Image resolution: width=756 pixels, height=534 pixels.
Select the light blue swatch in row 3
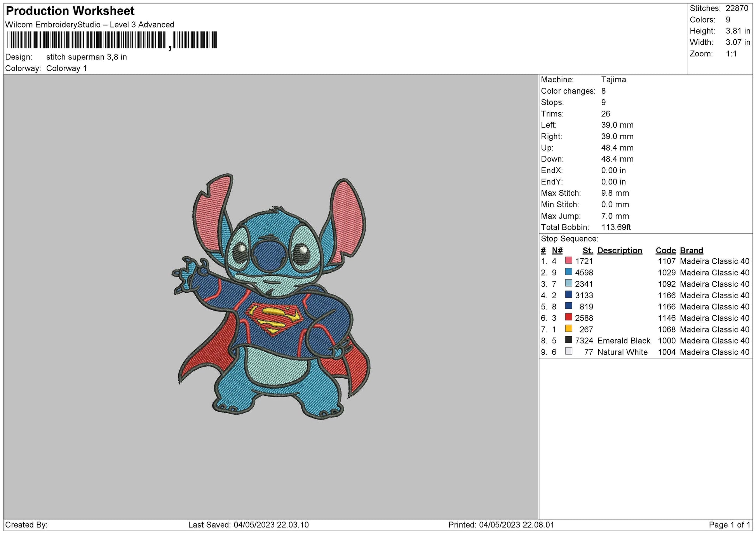pyautogui.click(x=568, y=284)
